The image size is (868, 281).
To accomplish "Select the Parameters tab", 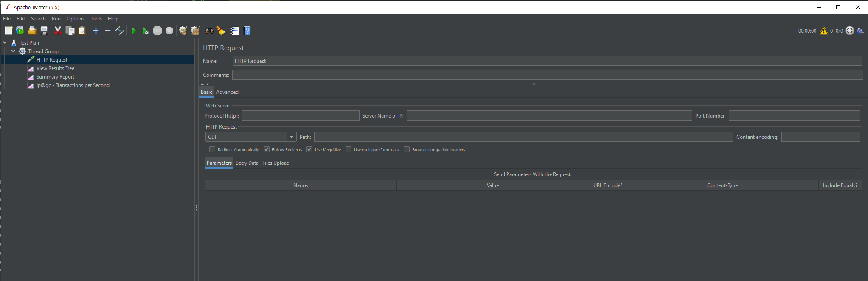I will pos(219,163).
